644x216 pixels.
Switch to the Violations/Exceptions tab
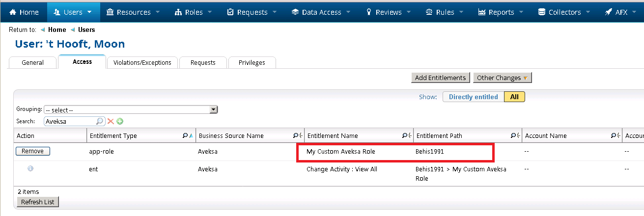(x=142, y=62)
